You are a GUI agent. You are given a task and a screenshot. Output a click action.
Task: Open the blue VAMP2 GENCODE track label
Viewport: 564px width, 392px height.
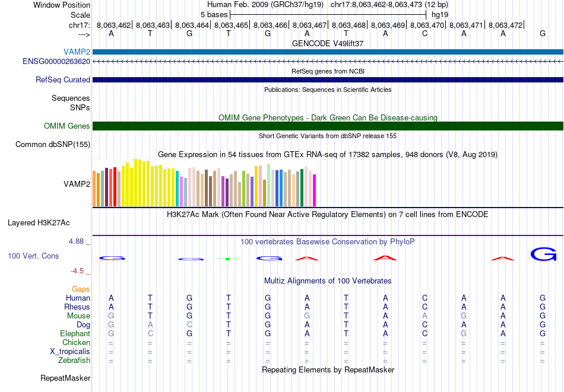[77, 52]
